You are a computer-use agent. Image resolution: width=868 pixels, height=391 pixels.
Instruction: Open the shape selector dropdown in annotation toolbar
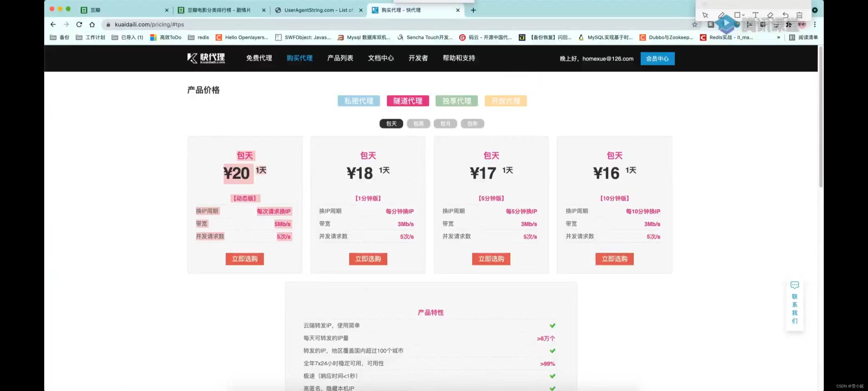744,15
